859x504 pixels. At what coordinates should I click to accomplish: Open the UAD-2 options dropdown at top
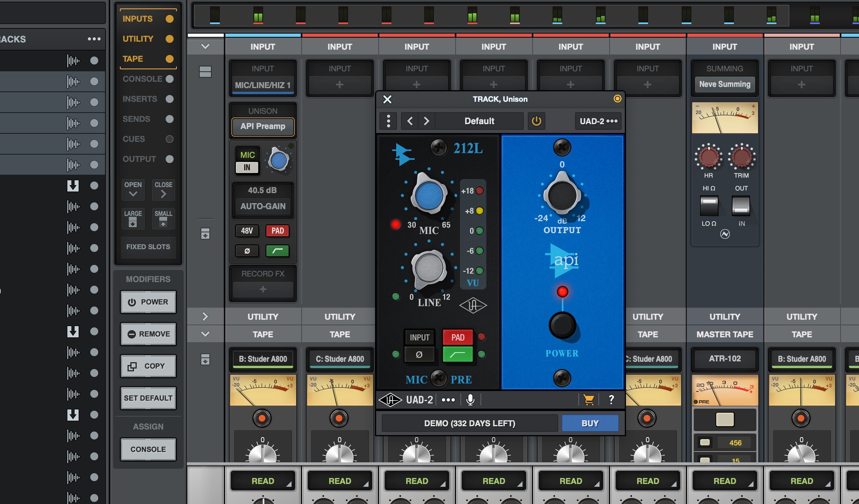coord(598,121)
